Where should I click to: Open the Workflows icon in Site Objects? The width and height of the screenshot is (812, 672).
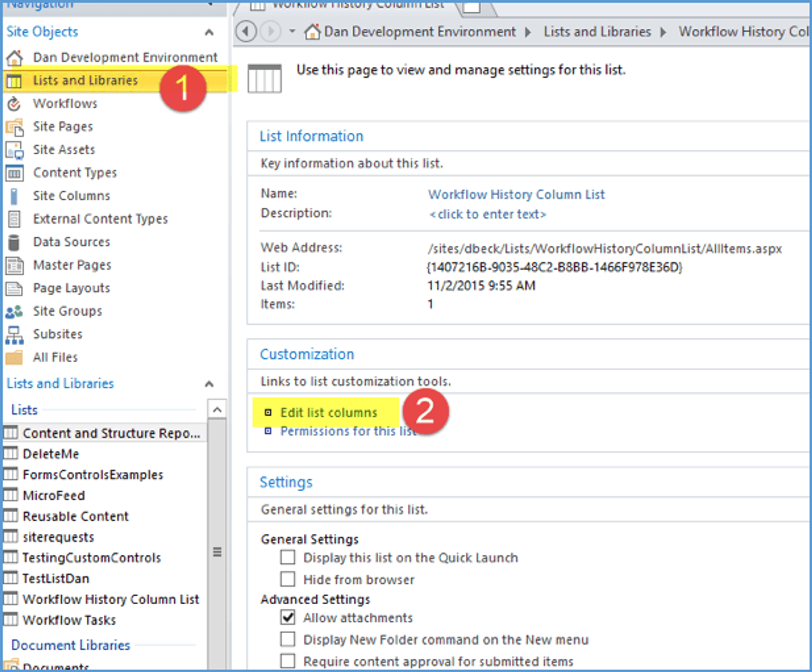[x=14, y=104]
